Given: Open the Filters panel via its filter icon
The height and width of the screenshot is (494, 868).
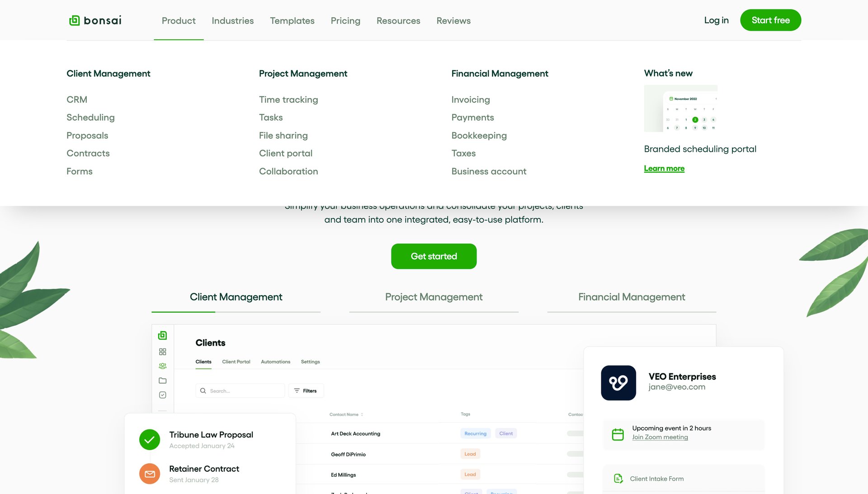Looking at the screenshot, I should (297, 390).
